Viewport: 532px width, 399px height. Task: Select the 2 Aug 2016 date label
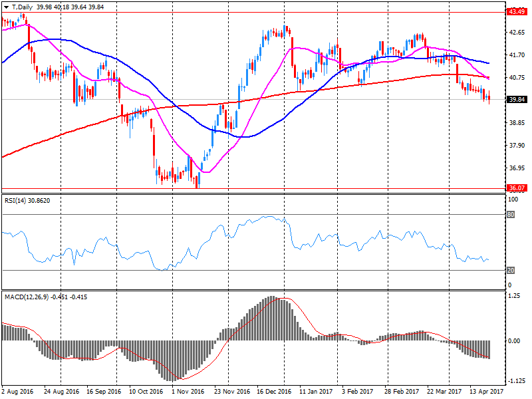(18, 391)
